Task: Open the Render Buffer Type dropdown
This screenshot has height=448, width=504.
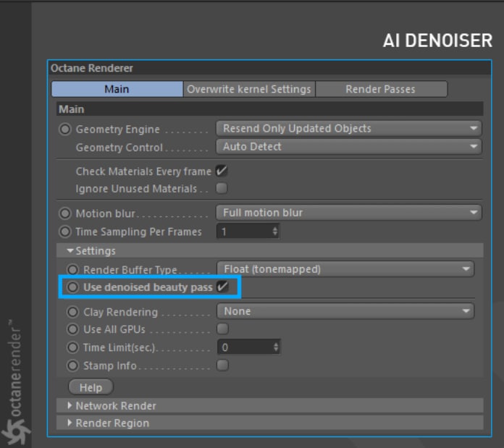Action: (345, 269)
